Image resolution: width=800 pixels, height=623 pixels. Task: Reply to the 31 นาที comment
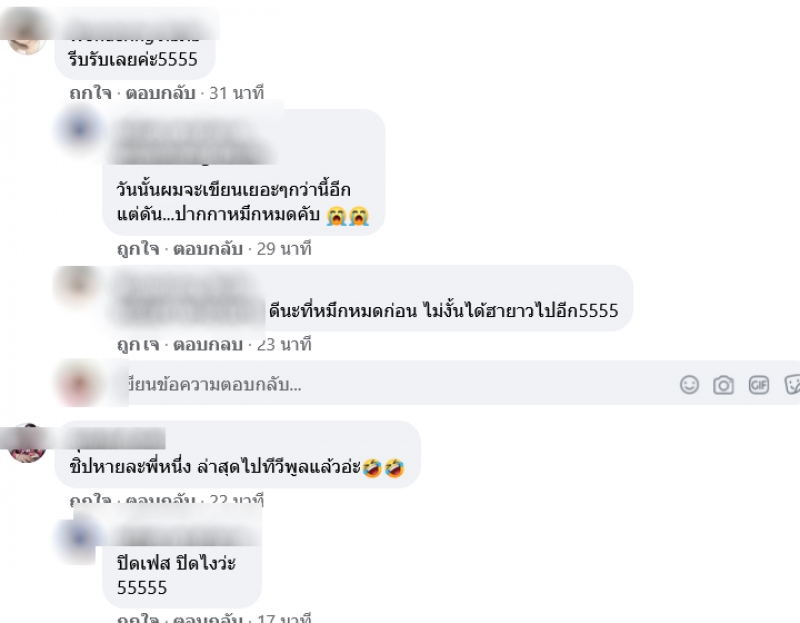tap(160, 93)
